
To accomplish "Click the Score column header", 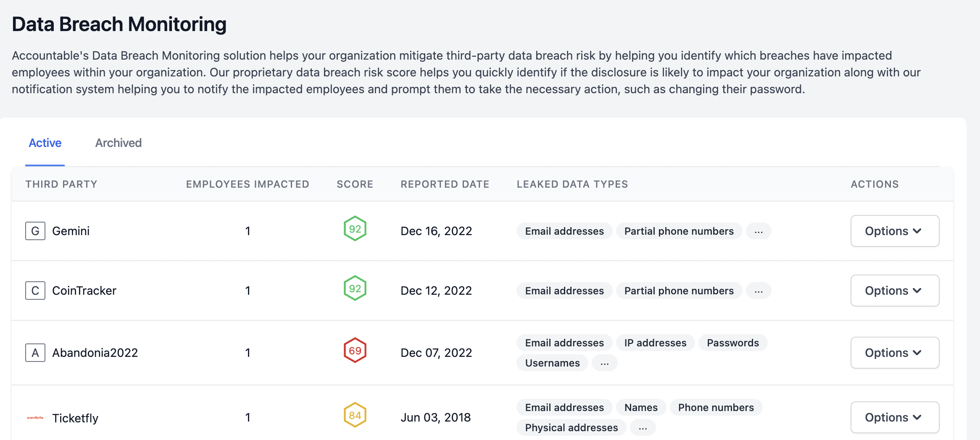I will tap(355, 184).
